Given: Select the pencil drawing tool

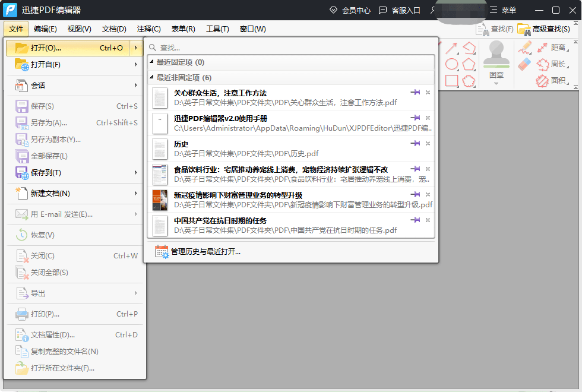Looking at the screenshot, I should click(525, 48).
